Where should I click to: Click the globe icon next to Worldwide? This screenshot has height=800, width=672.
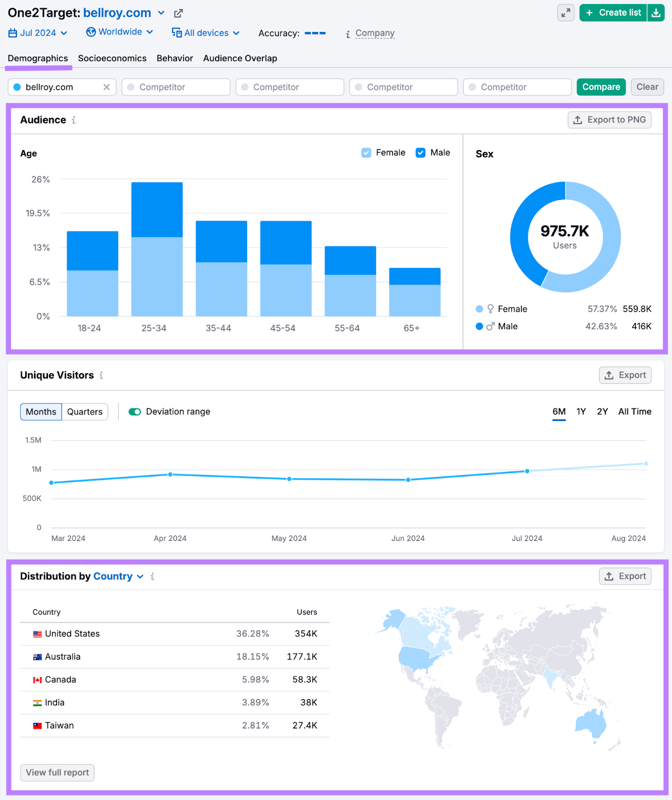(91, 32)
